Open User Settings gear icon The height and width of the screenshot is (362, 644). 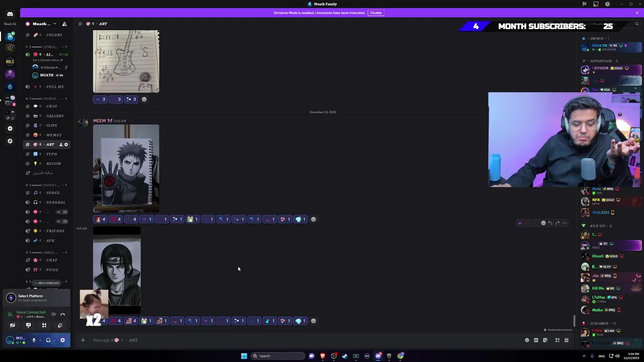(63, 340)
